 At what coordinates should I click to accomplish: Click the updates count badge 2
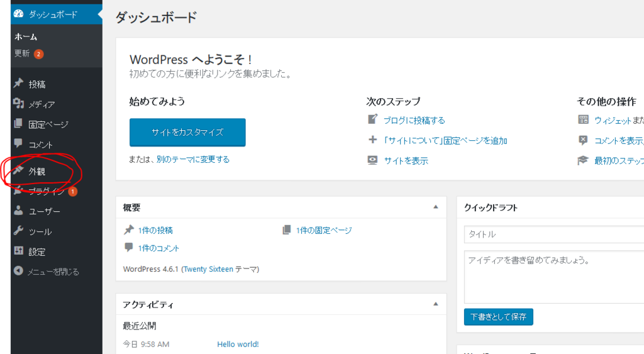click(38, 54)
